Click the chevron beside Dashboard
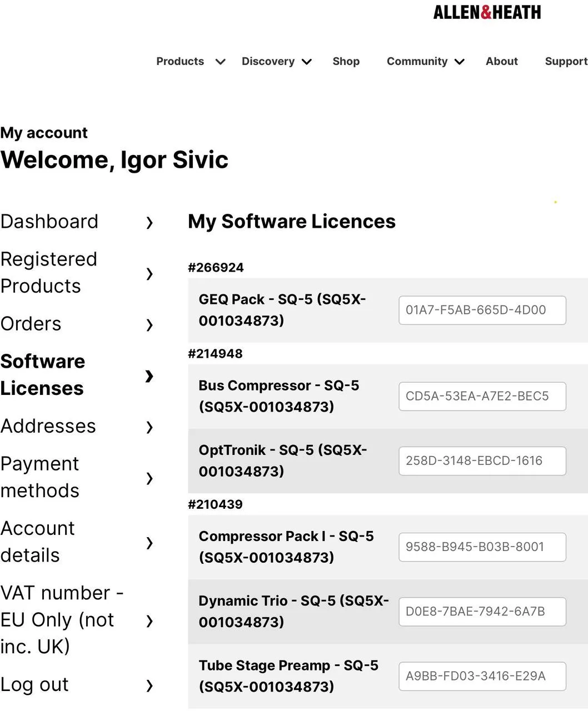This screenshot has height=711, width=588. click(149, 223)
